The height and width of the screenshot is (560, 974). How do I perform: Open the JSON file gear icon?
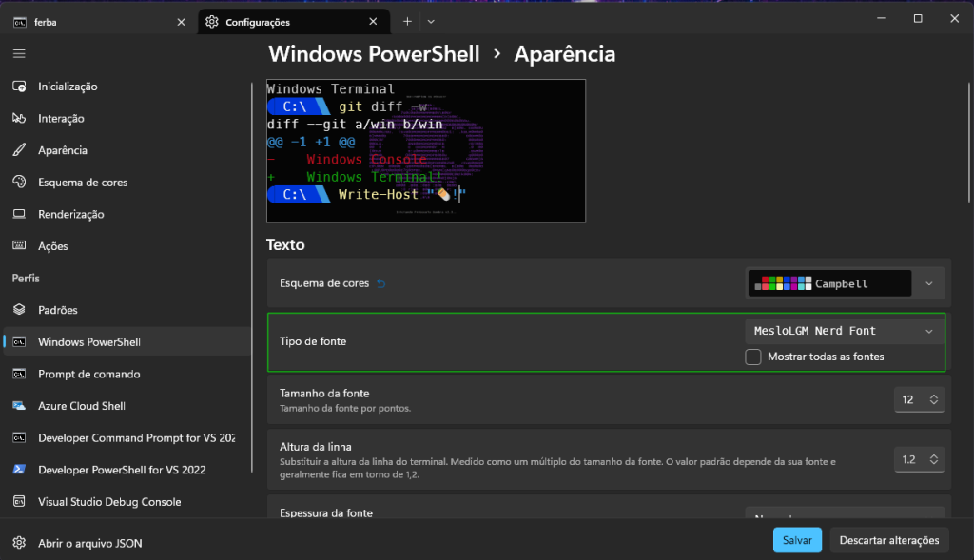coord(19,543)
